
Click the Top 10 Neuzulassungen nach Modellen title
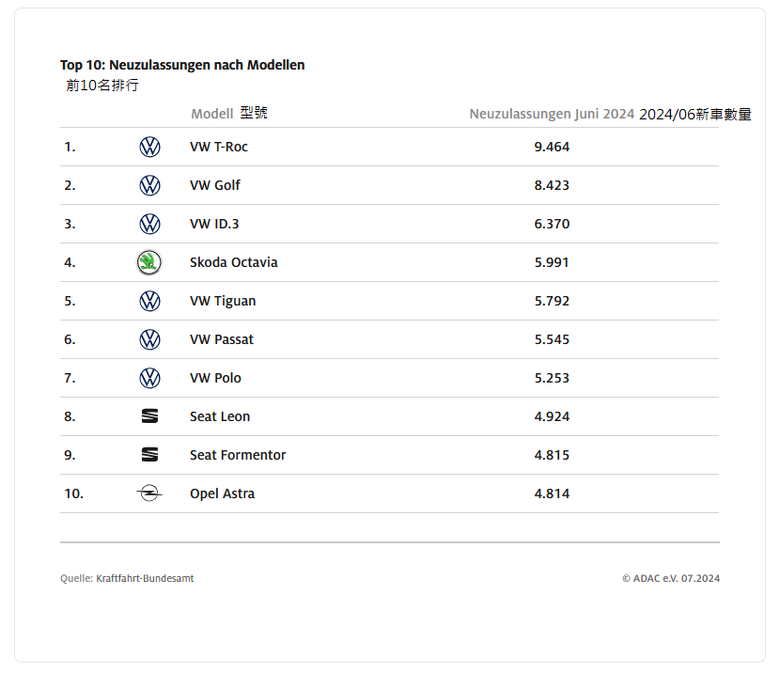pyautogui.click(x=182, y=65)
